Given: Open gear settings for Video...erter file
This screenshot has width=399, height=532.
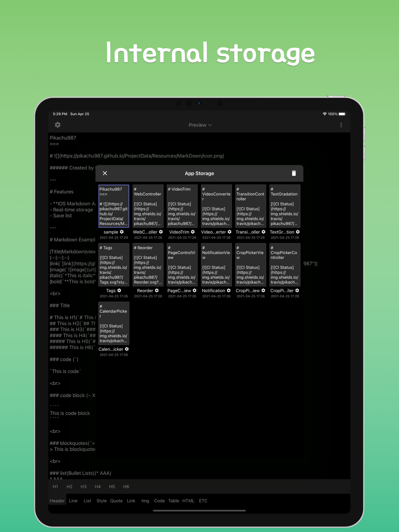Looking at the screenshot, I should click(x=229, y=232).
